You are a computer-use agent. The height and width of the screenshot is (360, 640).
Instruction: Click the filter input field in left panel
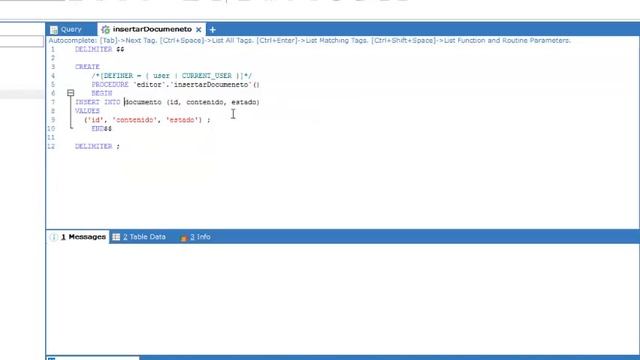(x=22, y=41)
